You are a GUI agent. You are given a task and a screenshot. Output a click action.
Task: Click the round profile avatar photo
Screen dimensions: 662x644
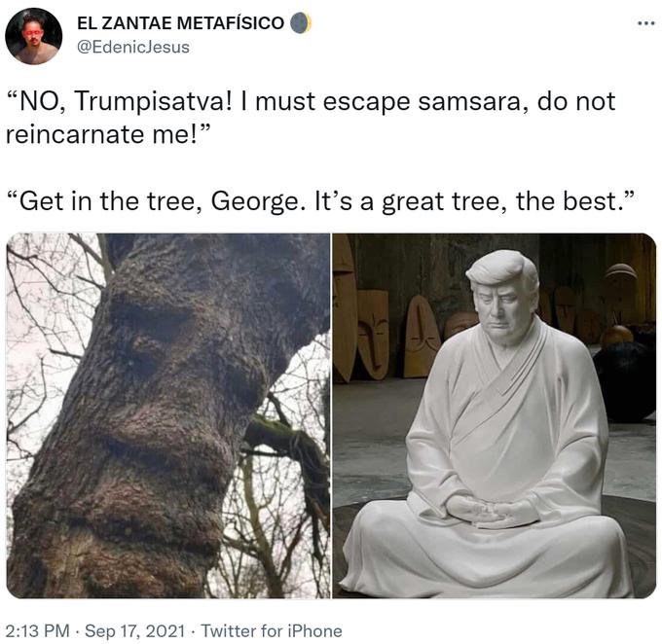coord(34,36)
